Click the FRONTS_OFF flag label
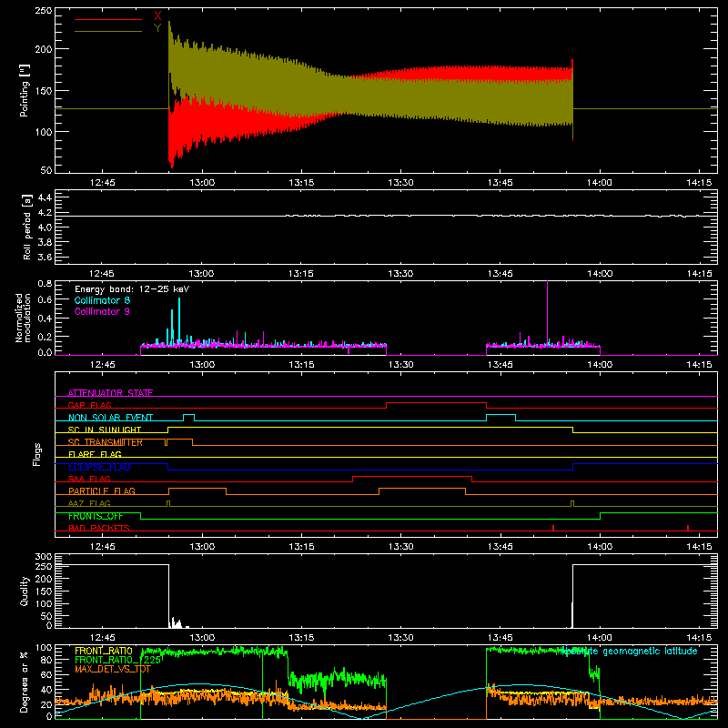 tap(96, 516)
